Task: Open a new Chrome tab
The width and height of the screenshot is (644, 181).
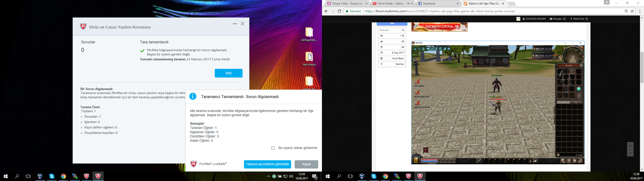Action: 512,4
